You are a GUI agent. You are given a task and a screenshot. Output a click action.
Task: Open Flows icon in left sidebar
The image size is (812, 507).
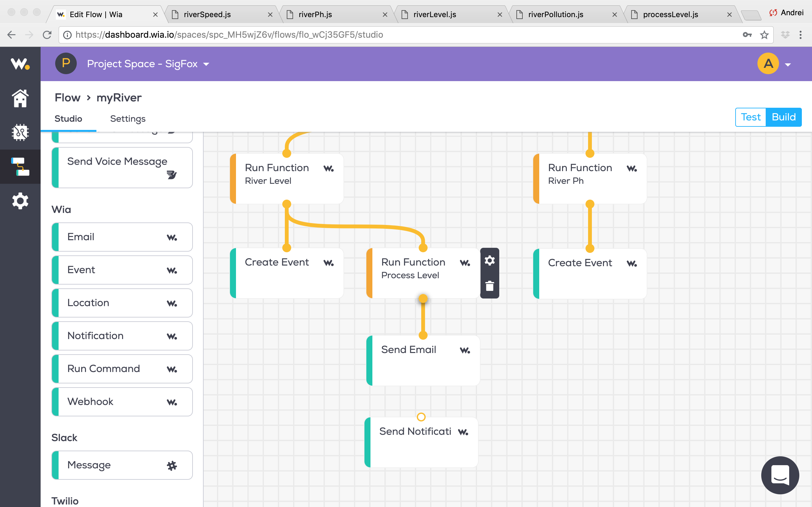20,167
